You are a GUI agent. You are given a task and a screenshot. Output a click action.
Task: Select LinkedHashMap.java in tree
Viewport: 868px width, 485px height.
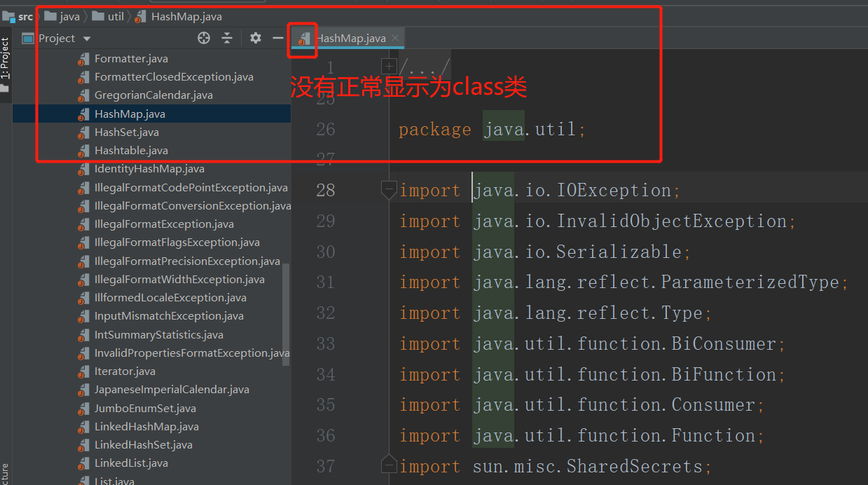[x=146, y=427]
